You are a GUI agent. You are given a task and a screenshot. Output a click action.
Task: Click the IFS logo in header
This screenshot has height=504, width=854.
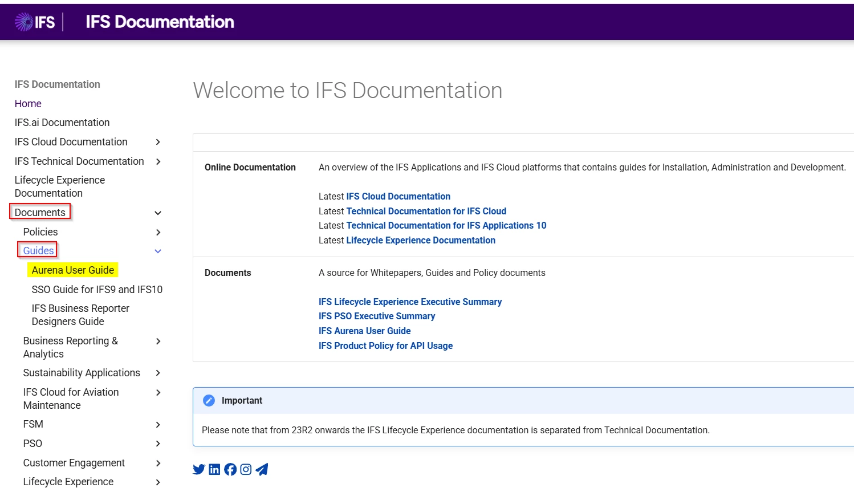pyautogui.click(x=35, y=22)
